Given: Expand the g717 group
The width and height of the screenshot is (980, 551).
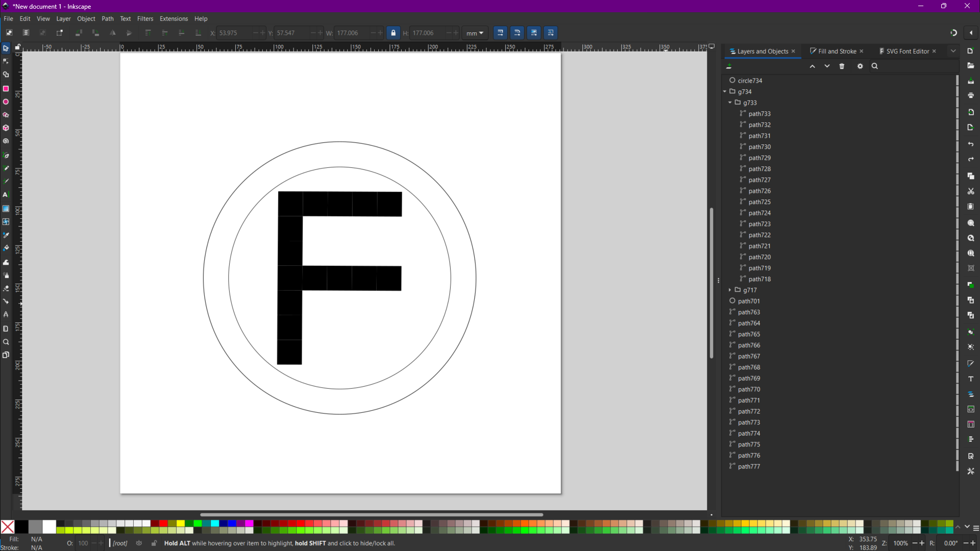Looking at the screenshot, I should (x=730, y=290).
